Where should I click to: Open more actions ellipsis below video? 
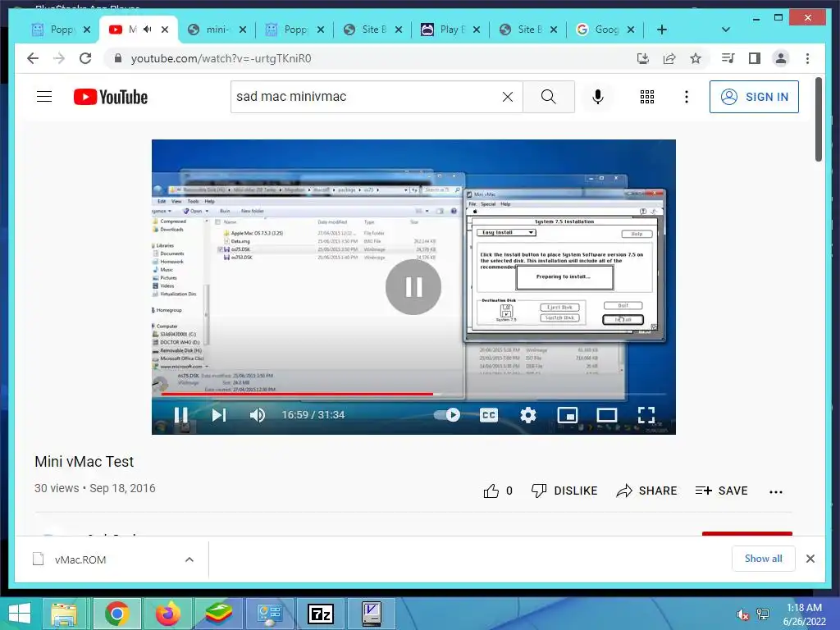(776, 492)
